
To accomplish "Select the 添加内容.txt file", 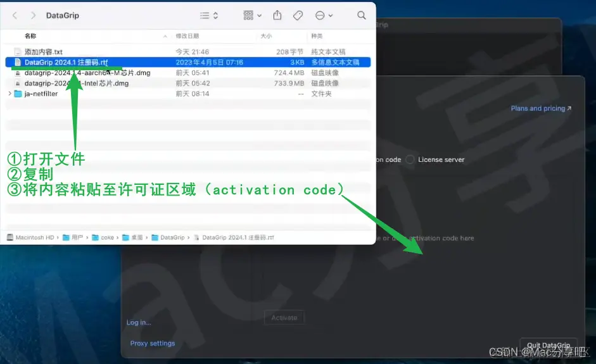I will [x=187, y=52].
